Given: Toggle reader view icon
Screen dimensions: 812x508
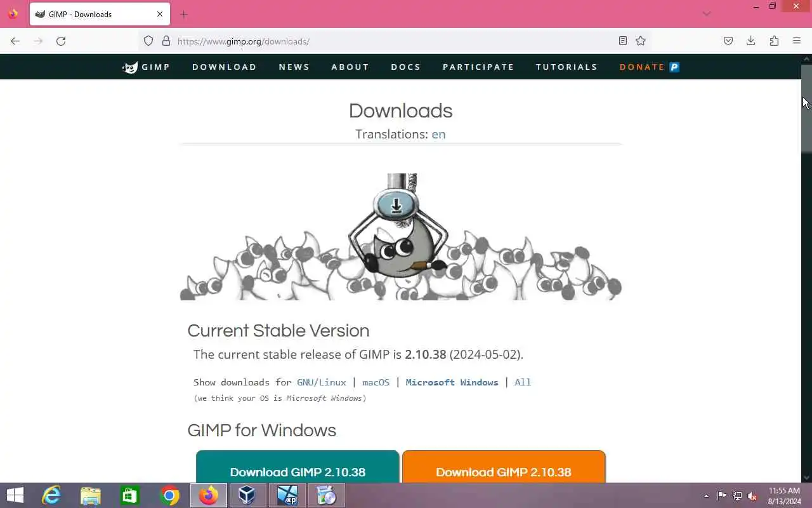Looking at the screenshot, I should 623,41.
